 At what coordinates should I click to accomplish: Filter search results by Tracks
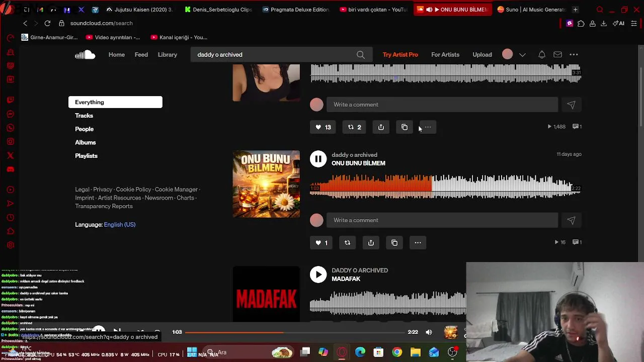(84, 116)
